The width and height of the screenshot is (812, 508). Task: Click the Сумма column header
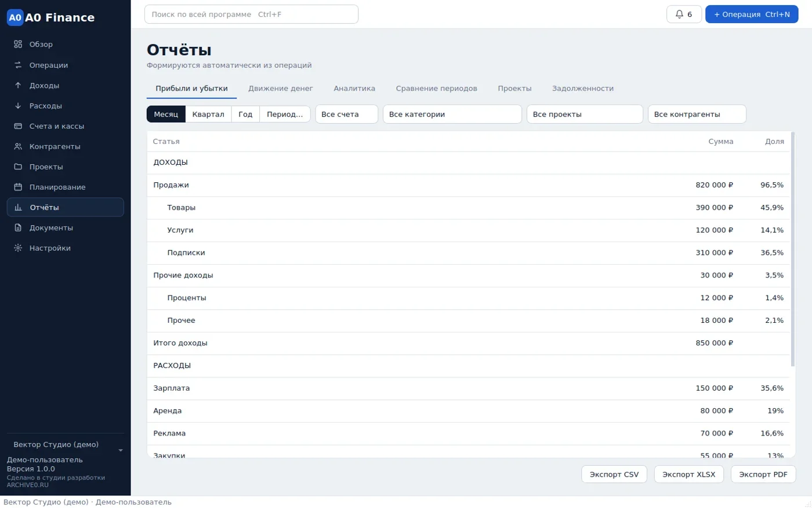click(721, 142)
